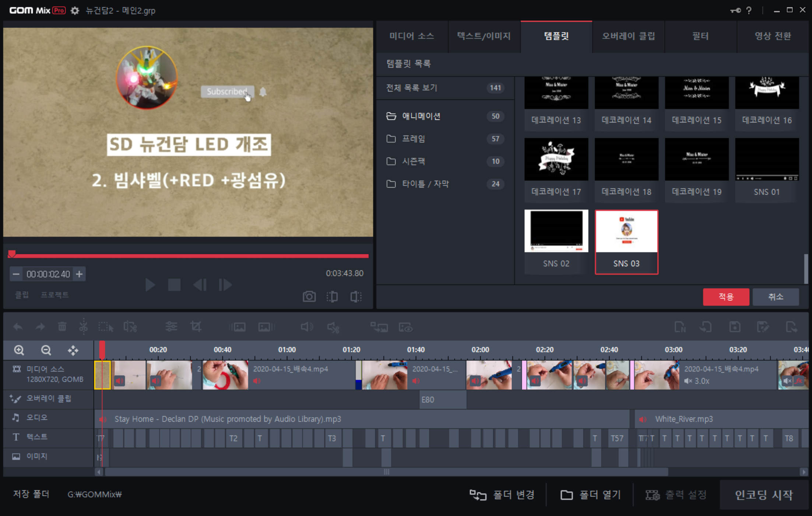The width and height of the screenshot is (812, 516).
Task: Click the timeline zoom out magnifier
Action: pos(46,350)
